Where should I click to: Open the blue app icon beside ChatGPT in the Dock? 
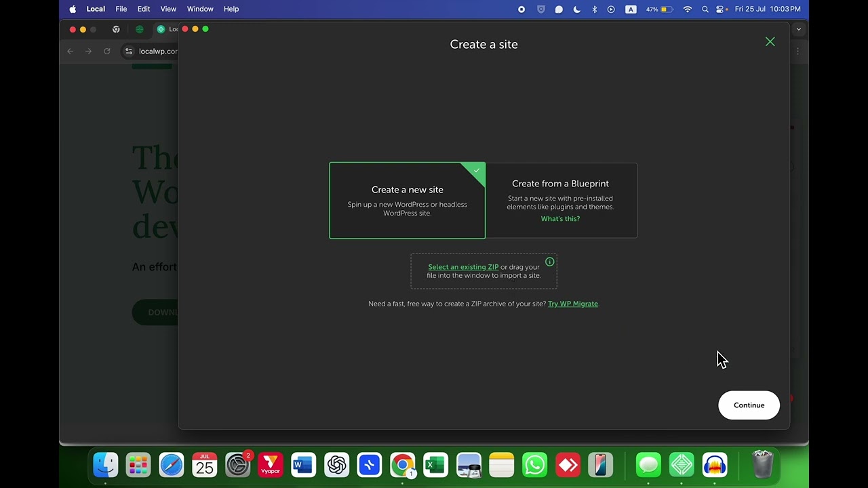[370, 465]
